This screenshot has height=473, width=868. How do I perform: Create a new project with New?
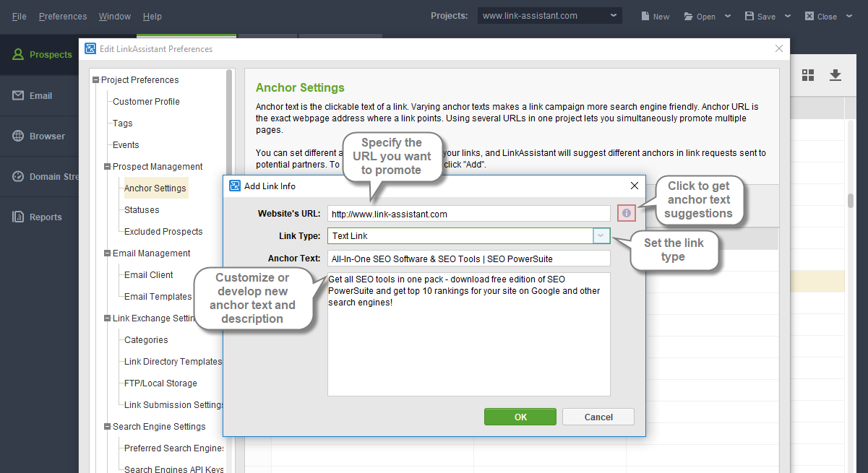click(x=656, y=17)
